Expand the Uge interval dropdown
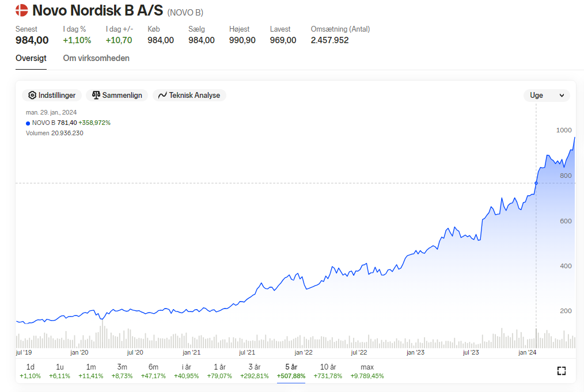The image size is (584, 392). point(547,96)
